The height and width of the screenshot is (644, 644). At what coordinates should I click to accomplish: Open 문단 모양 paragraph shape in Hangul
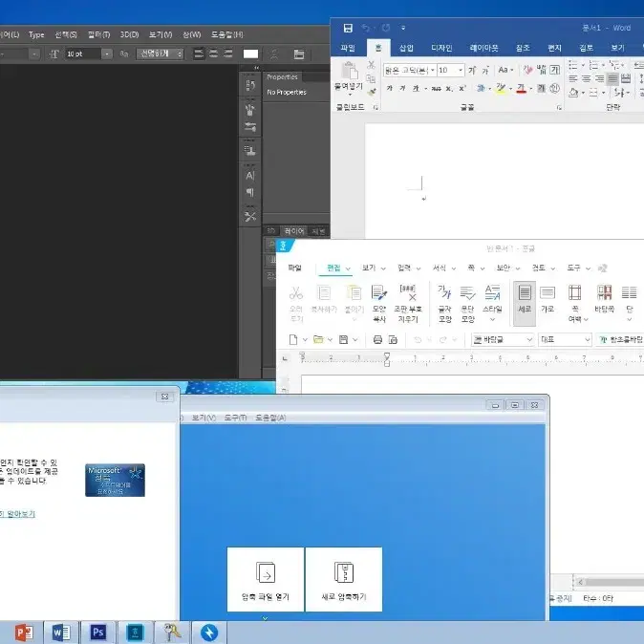coord(468,303)
